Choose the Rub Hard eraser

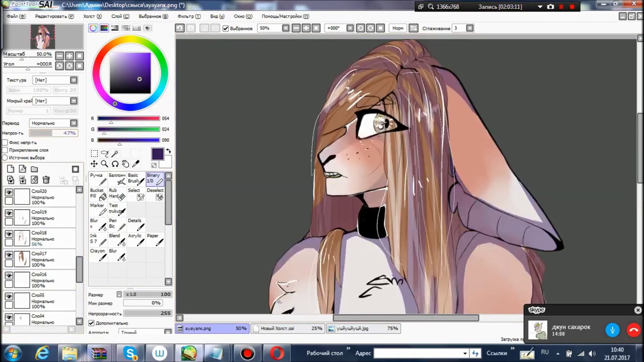(x=117, y=194)
